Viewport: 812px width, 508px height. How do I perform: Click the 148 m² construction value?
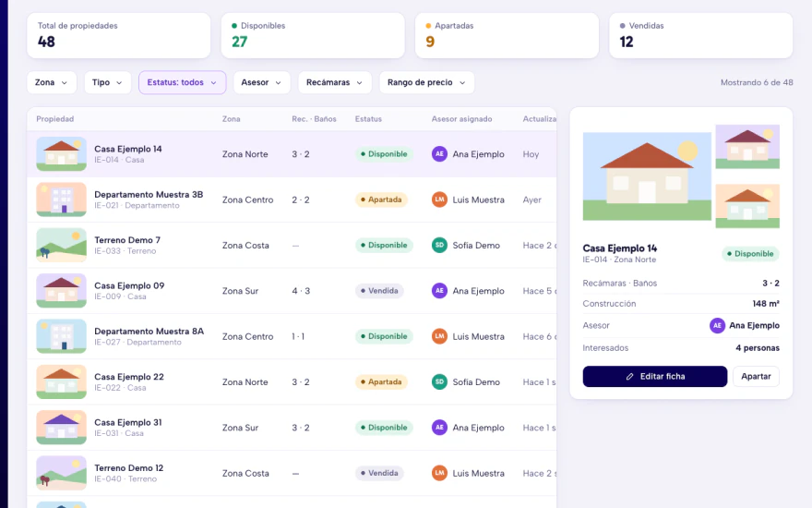pos(766,304)
